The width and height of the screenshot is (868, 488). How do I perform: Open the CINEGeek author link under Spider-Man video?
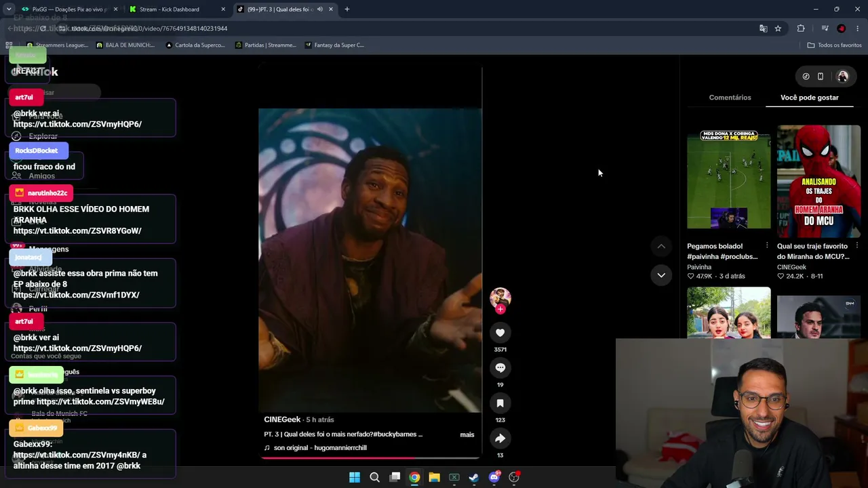(791, 267)
